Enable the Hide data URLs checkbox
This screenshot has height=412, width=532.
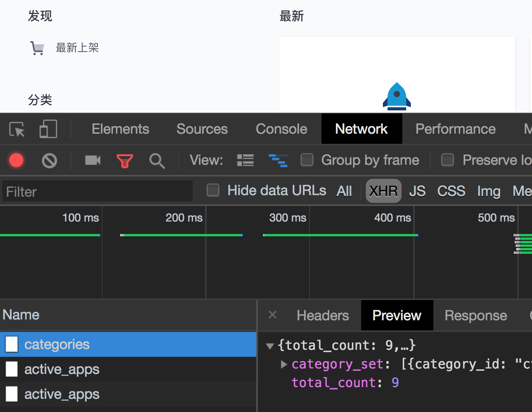213,190
